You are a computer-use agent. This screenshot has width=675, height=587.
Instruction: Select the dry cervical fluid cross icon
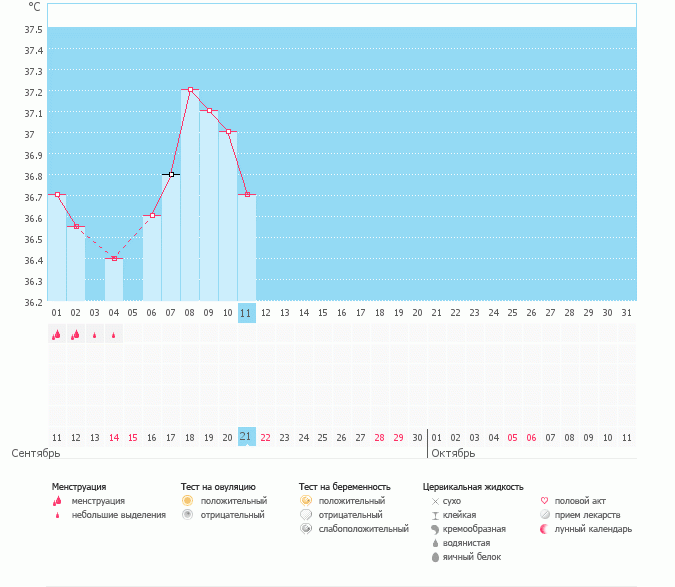point(434,500)
